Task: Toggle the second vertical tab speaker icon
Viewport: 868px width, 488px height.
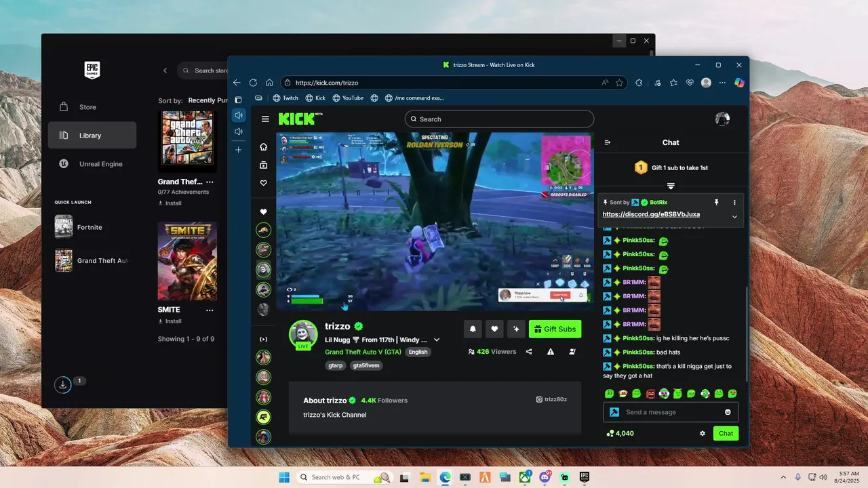Action: [238, 131]
